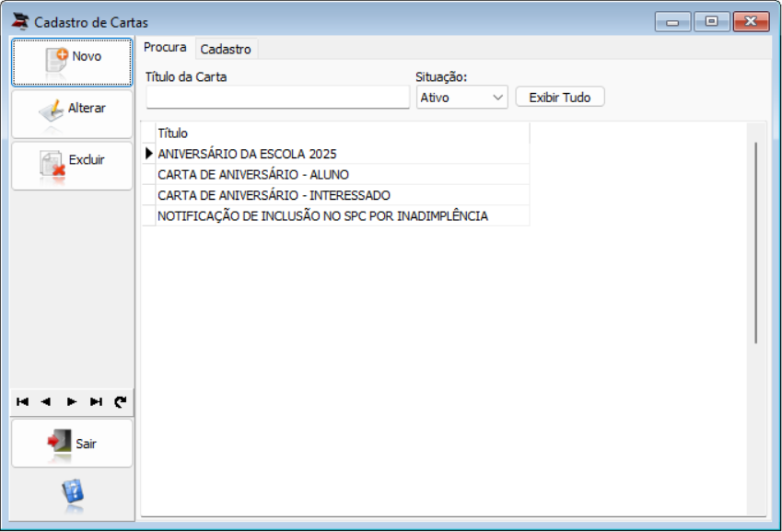Viewport: 782px width, 532px height.
Task: Select row NOTIFICAÇÃO DE INCLUSÃO NO SPC
Action: click(342, 216)
